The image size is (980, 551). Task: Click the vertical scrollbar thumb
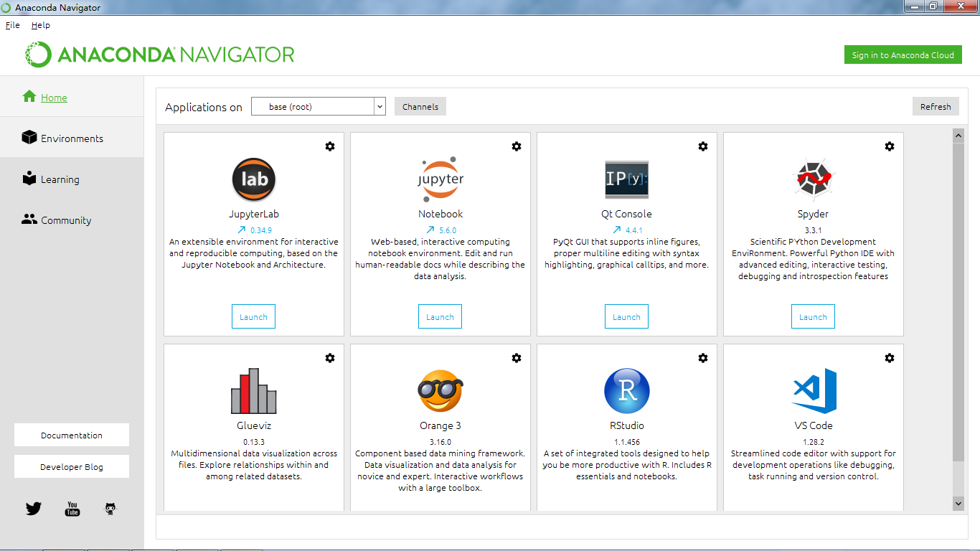(x=958, y=301)
